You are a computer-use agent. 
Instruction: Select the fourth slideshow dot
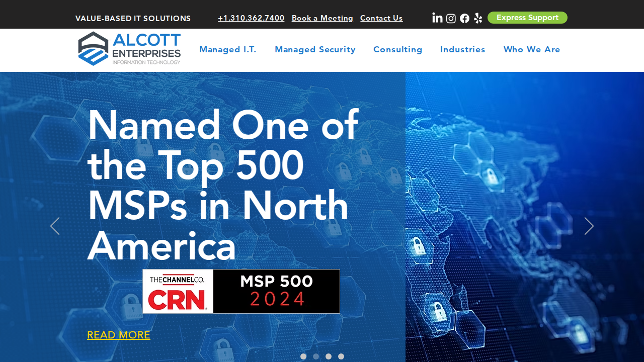click(x=341, y=356)
